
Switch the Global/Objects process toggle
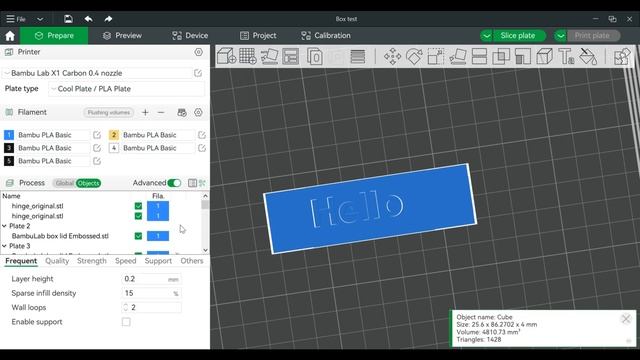[x=77, y=183]
